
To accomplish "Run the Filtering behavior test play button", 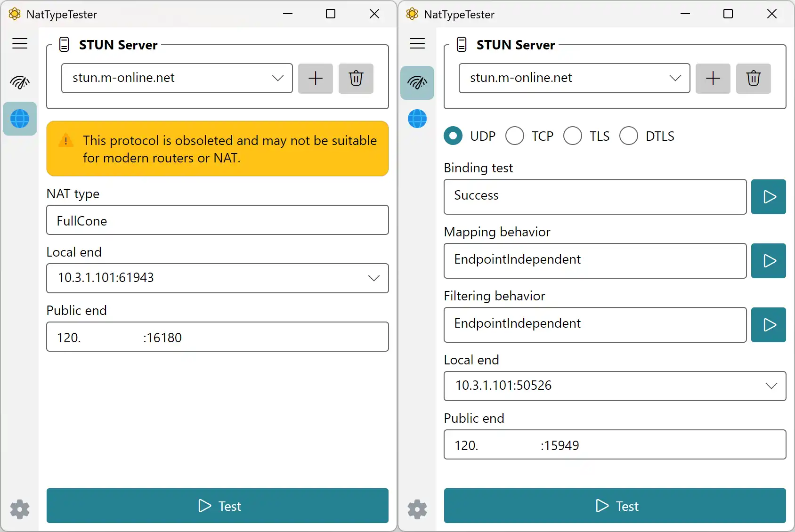I will click(769, 325).
